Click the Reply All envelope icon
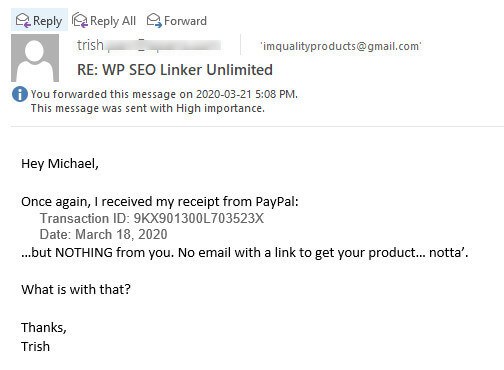The height and width of the screenshot is (370, 504). [x=80, y=20]
